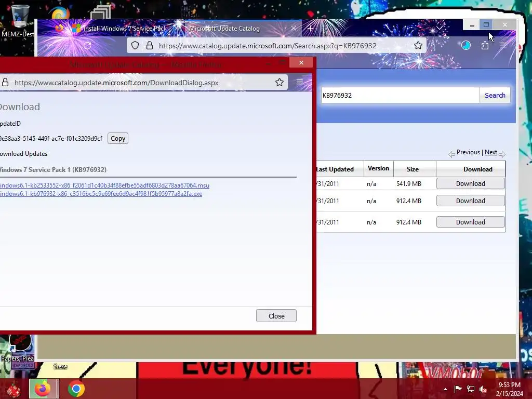The image size is (532, 399).
Task: Click the Windows 7 Service Pack 1 (KB976932) heading
Action: 53,170
